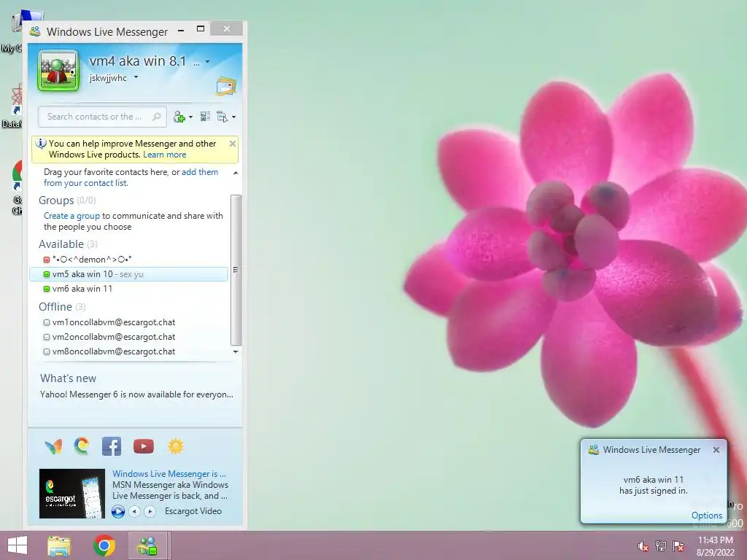
Task: Open the Windows Start button
Action: (x=18, y=545)
